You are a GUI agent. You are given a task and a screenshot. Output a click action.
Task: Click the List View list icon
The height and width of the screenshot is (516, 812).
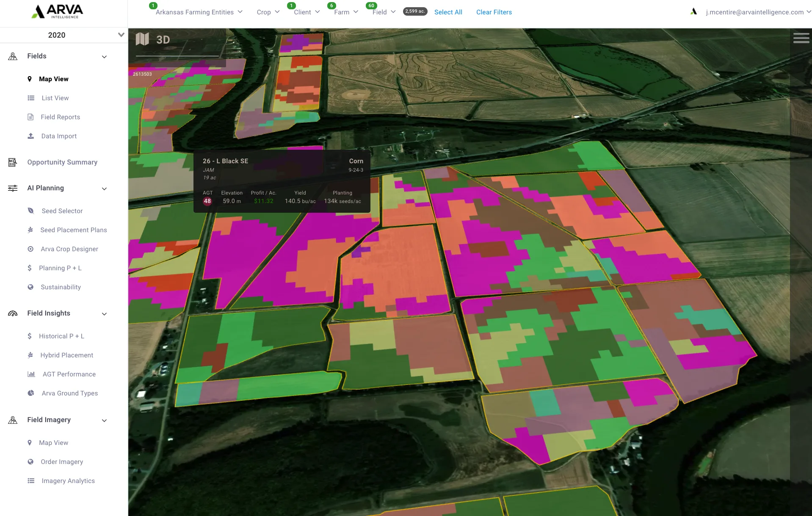pos(31,98)
